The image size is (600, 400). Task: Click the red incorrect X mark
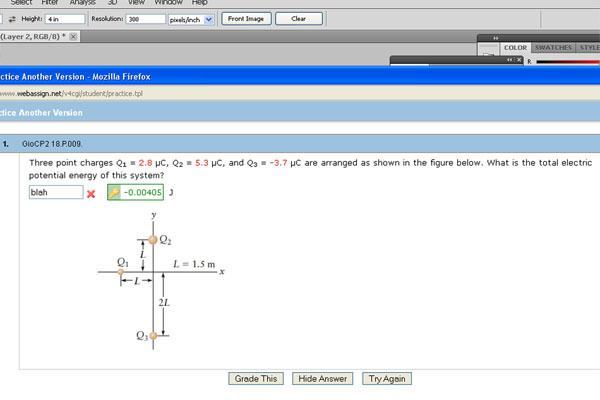(91, 194)
